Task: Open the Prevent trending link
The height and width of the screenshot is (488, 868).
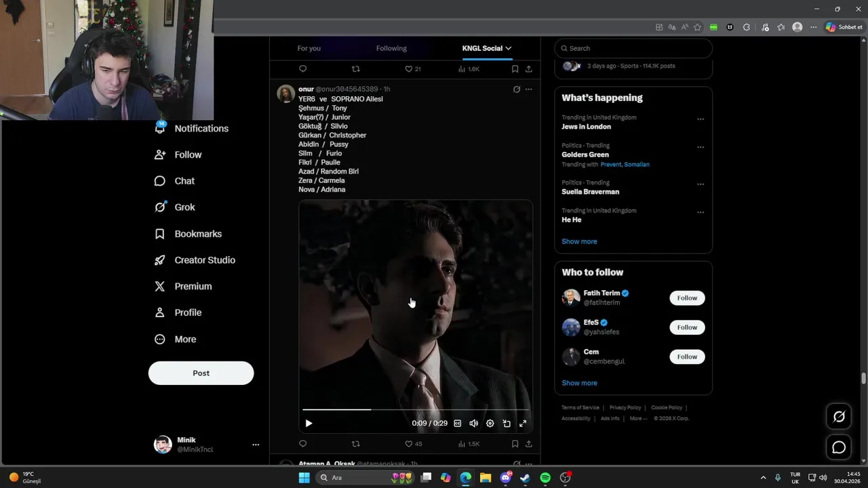Action: tap(611, 165)
